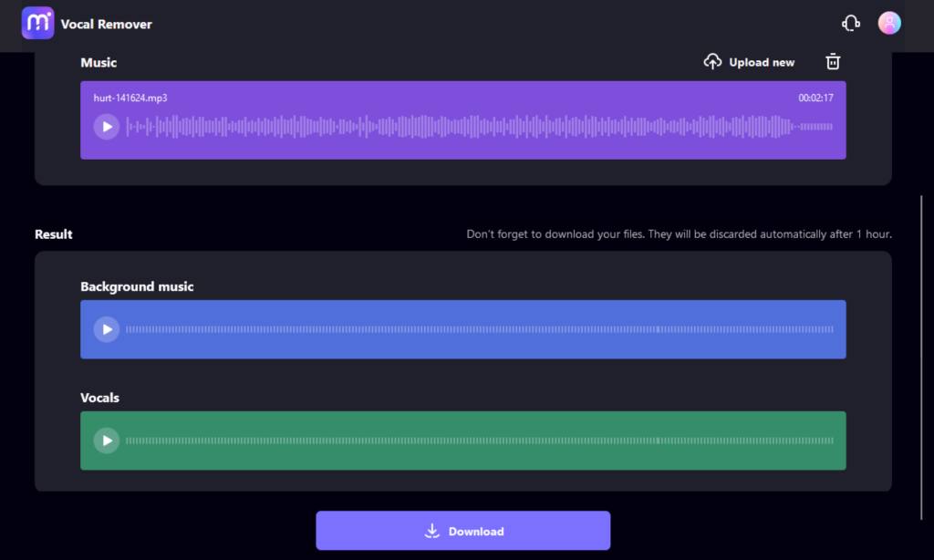The height and width of the screenshot is (560, 934).
Task: Delete the uploaded track with the trash icon
Action: pyautogui.click(x=832, y=61)
